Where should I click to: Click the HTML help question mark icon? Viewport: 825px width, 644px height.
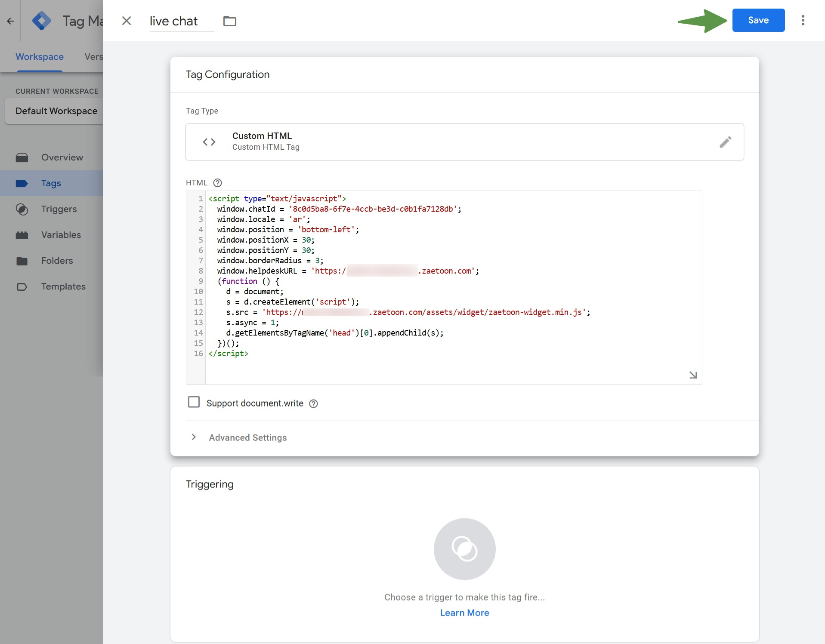click(x=218, y=183)
